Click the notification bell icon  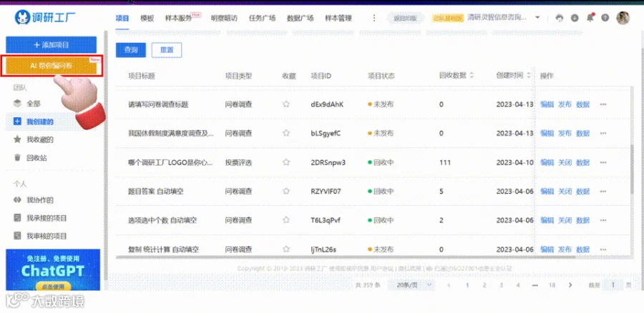click(x=590, y=18)
